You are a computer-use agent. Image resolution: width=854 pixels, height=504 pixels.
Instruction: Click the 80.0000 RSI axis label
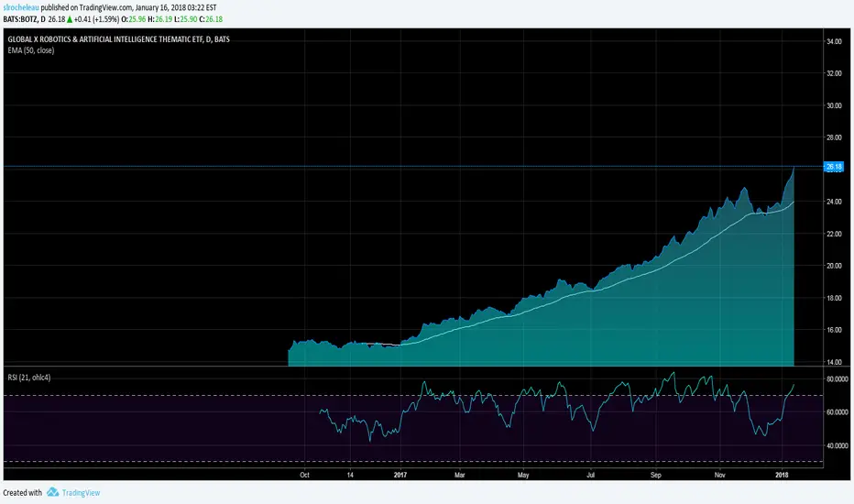tap(838, 378)
